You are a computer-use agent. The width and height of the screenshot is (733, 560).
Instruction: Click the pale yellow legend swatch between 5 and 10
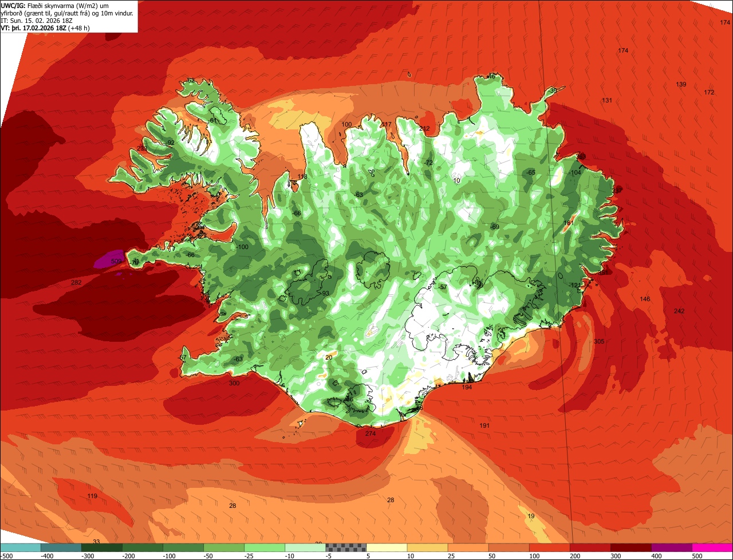386,547
